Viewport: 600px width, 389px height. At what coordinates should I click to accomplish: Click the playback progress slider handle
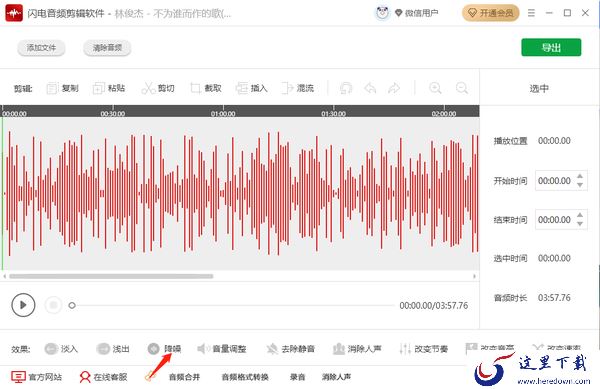[x=72, y=305]
